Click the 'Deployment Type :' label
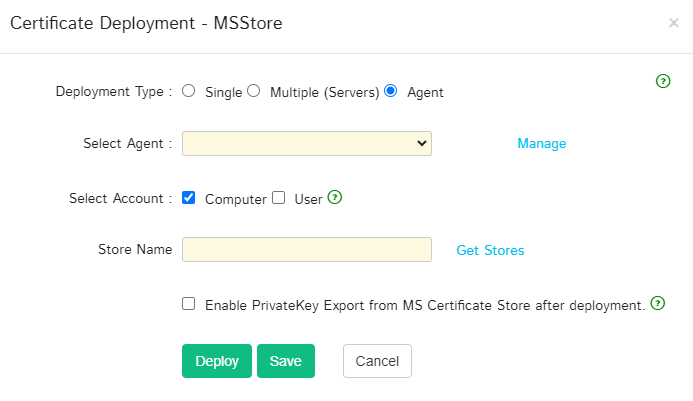The width and height of the screenshot is (693, 401). tap(114, 92)
